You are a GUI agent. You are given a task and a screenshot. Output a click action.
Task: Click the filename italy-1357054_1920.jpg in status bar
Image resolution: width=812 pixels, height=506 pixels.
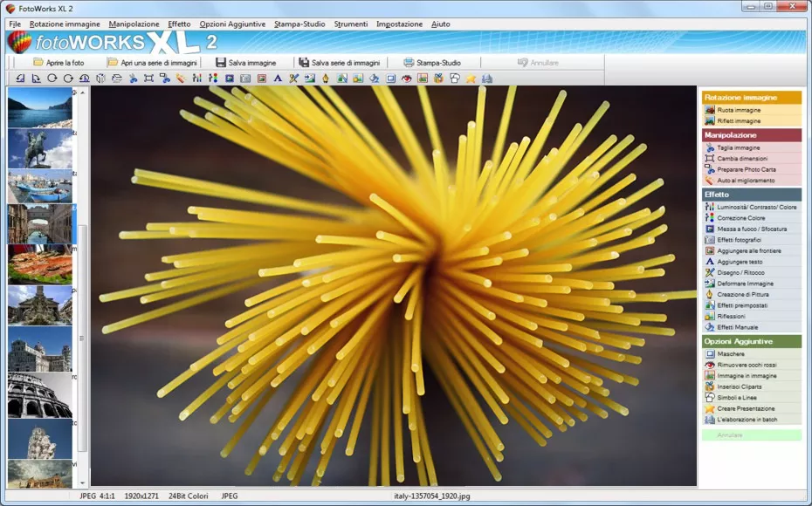pos(432,496)
